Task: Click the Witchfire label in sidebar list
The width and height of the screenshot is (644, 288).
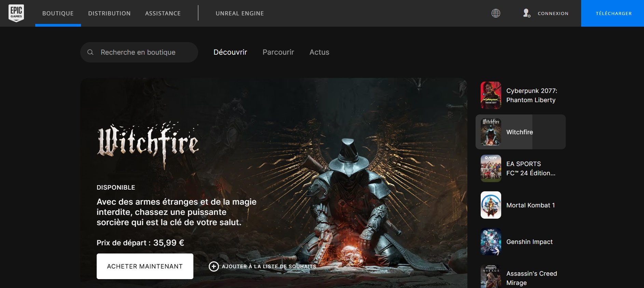Action: click(520, 132)
